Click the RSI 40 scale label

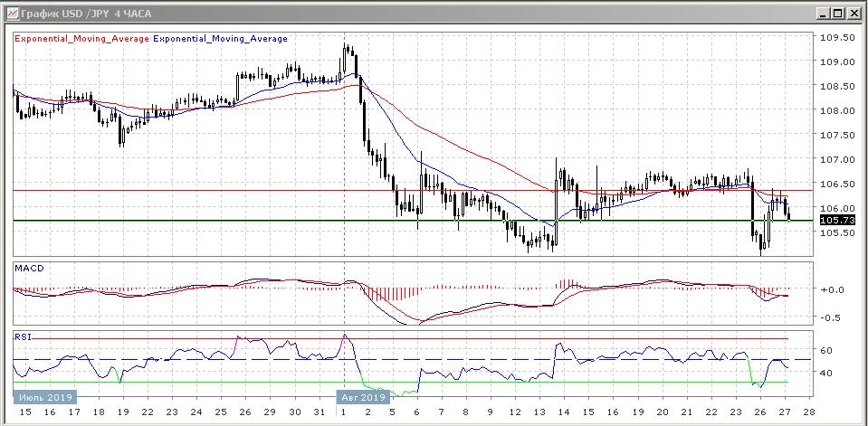[x=826, y=373]
